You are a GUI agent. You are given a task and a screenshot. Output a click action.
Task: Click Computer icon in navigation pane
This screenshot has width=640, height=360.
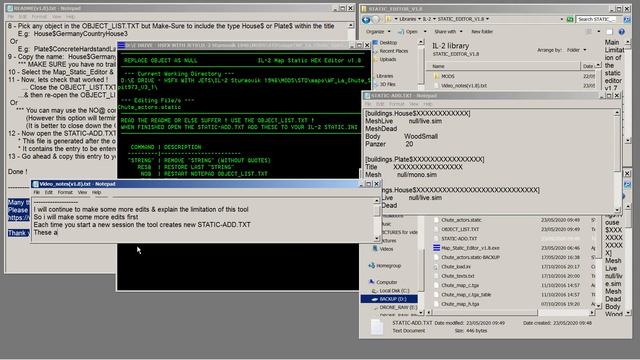click(371, 282)
